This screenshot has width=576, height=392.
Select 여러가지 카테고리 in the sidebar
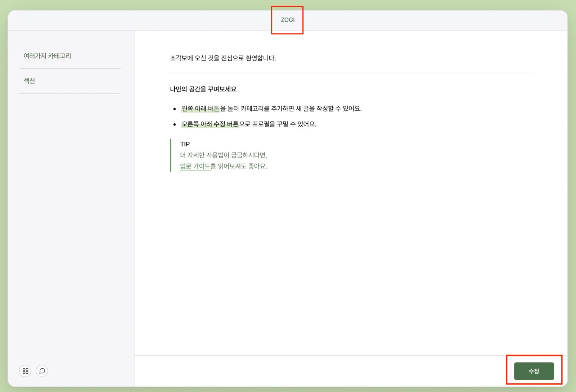pyautogui.click(x=47, y=56)
